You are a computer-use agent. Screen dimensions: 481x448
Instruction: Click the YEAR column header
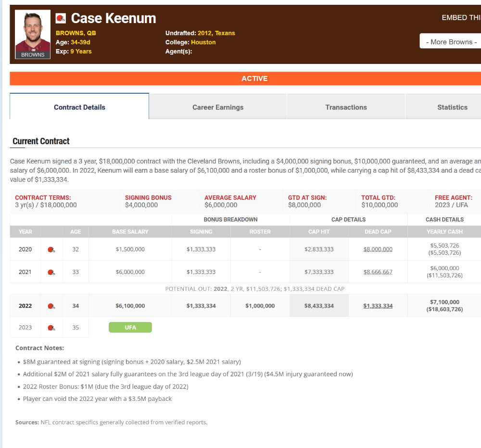pyautogui.click(x=25, y=232)
